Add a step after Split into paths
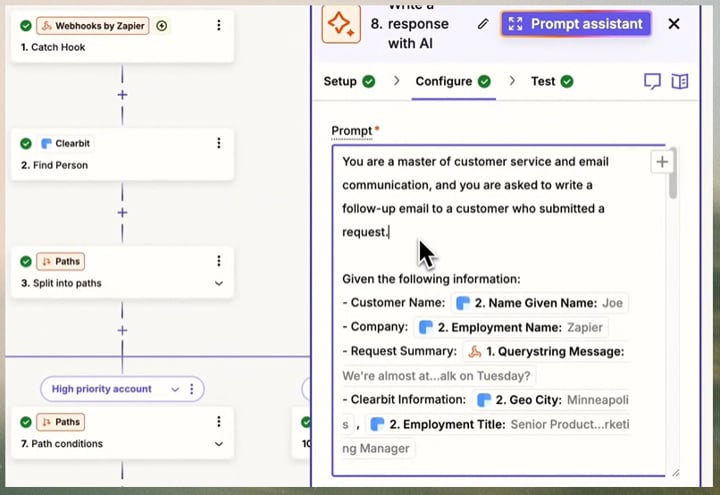 122,330
